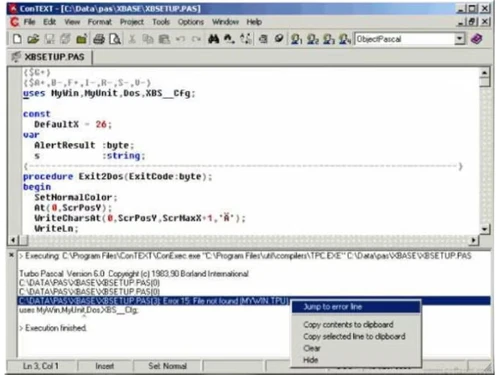Click 'Ln 3, Col 1' status bar entry
The width and height of the screenshot is (500, 375).
[41, 366]
